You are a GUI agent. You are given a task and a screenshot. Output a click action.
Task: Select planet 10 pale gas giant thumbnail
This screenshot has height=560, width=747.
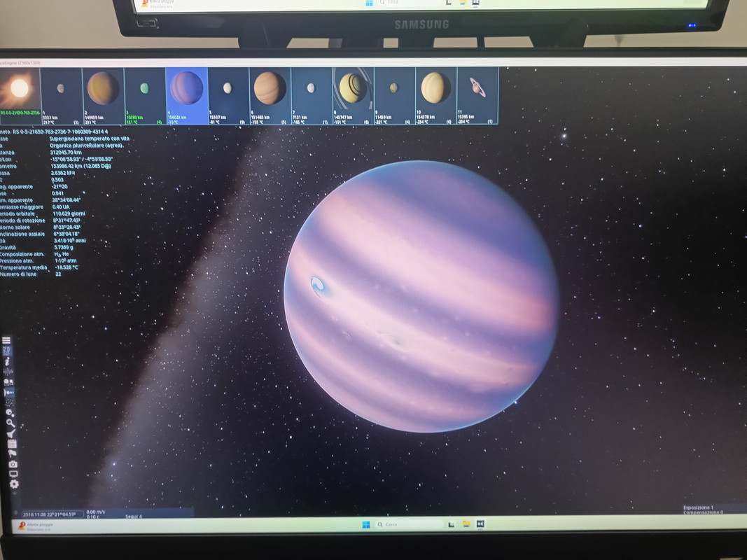(x=436, y=96)
